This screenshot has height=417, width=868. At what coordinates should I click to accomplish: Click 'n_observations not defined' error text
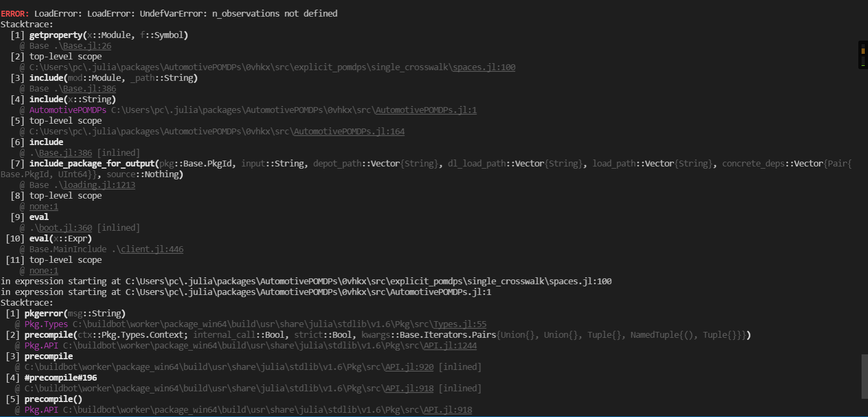click(x=274, y=14)
